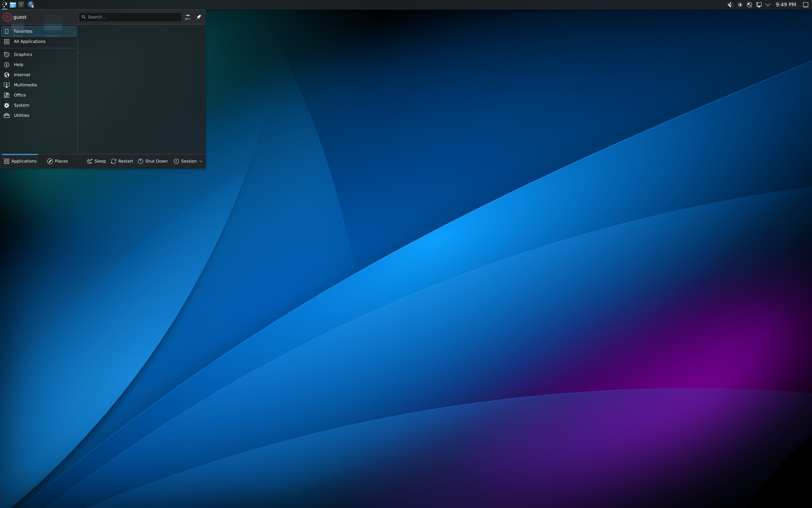Click the Peek at Desktop button

coord(805,5)
